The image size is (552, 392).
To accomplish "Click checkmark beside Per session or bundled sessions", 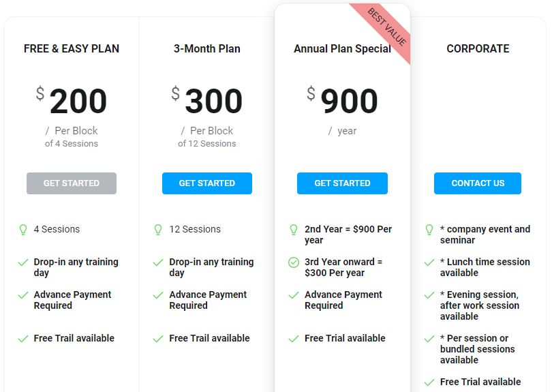I will pyautogui.click(x=429, y=339).
